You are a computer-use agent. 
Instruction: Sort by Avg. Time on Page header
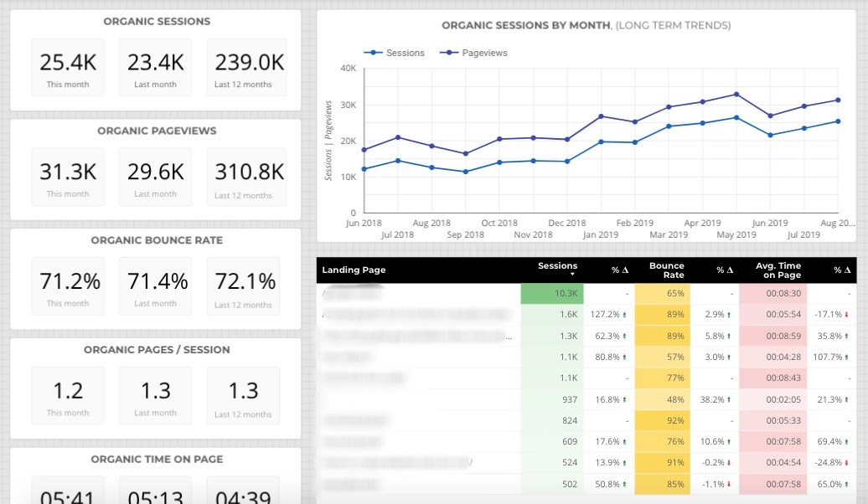point(778,270)
